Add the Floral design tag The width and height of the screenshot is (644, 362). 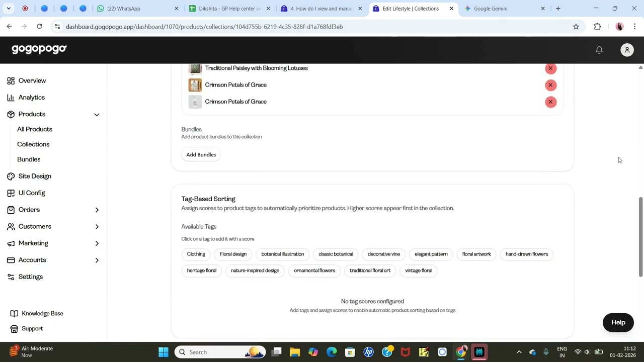point(233,254)
